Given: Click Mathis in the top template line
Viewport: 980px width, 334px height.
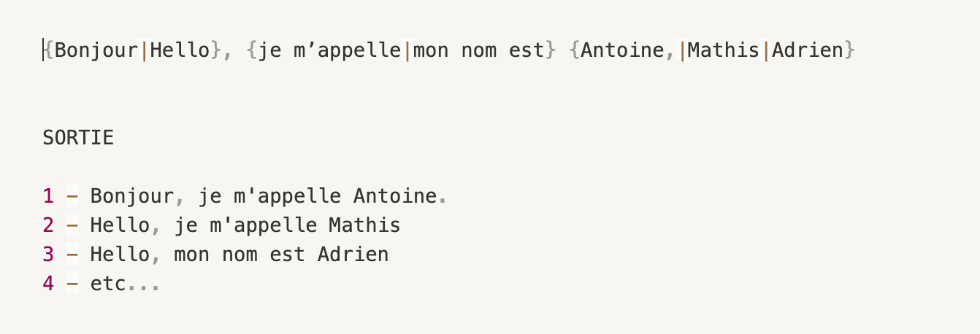Looking at the screenshot, I should 723,51.
